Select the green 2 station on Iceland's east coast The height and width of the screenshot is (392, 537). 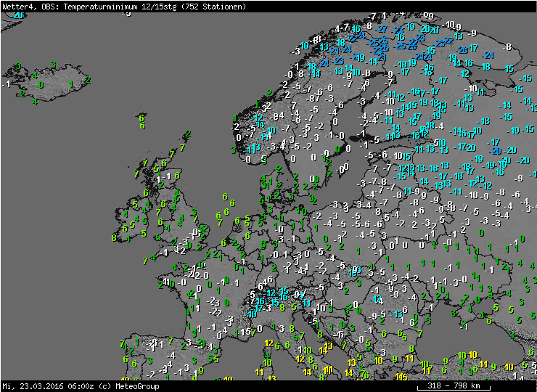pos(87,79)
